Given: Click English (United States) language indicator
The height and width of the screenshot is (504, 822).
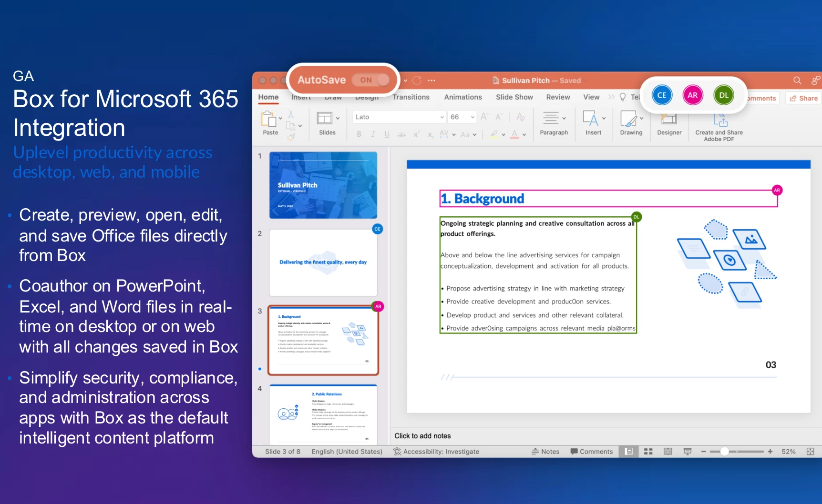Looking at the screenshot, I should [x=347, y=452].
